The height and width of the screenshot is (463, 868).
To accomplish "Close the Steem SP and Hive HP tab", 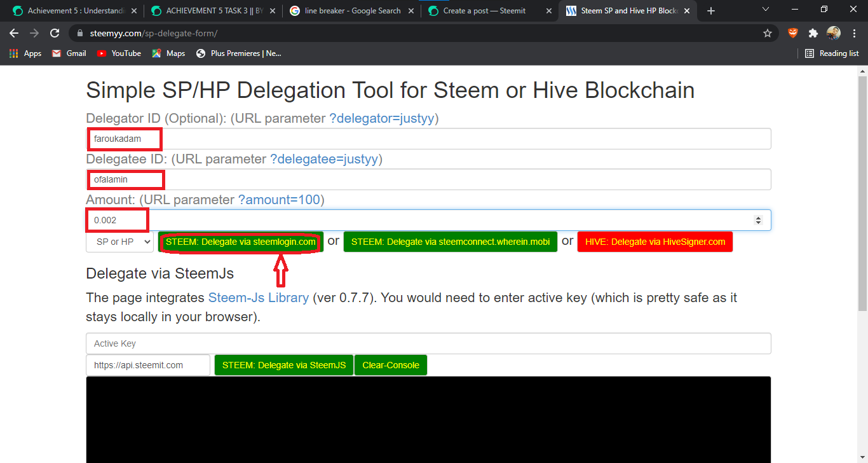I will (688, 11).
